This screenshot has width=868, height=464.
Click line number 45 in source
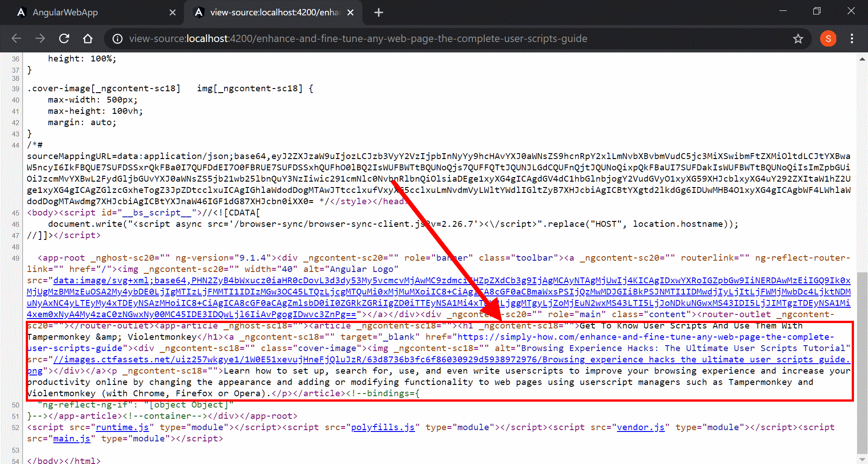tap(16, 213)
